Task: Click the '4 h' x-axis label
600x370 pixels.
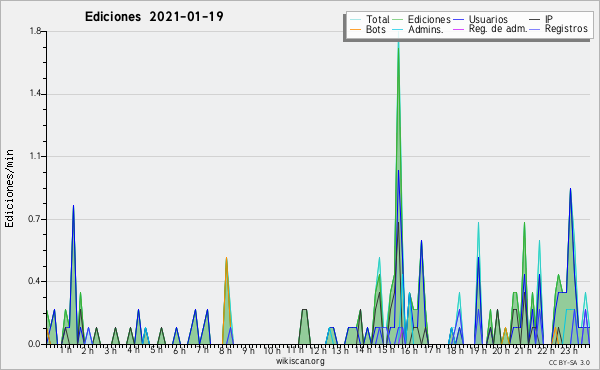Action: pos(133,350)
